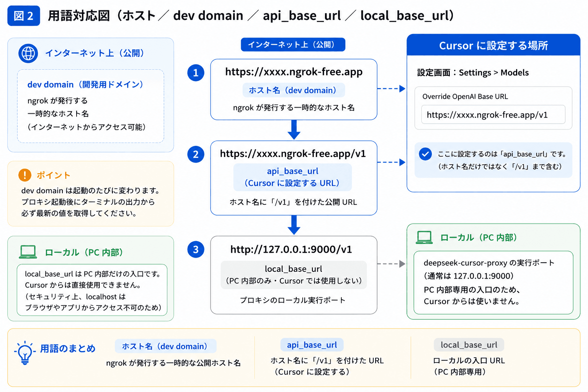Click the 設定画面：Settings > Models text
Image resolution: width=588 pixels, height=392 pixels.
coord(473,73)
